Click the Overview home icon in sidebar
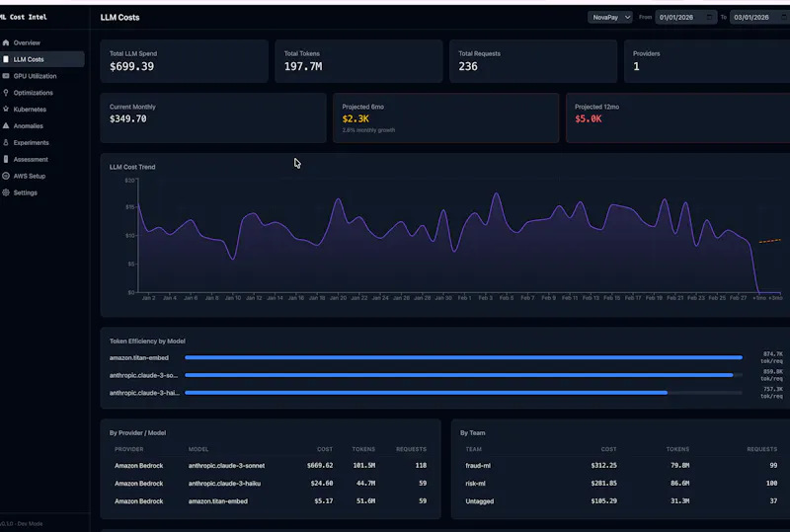This screenshot has width=790, height=532. [x=6, y=42]
